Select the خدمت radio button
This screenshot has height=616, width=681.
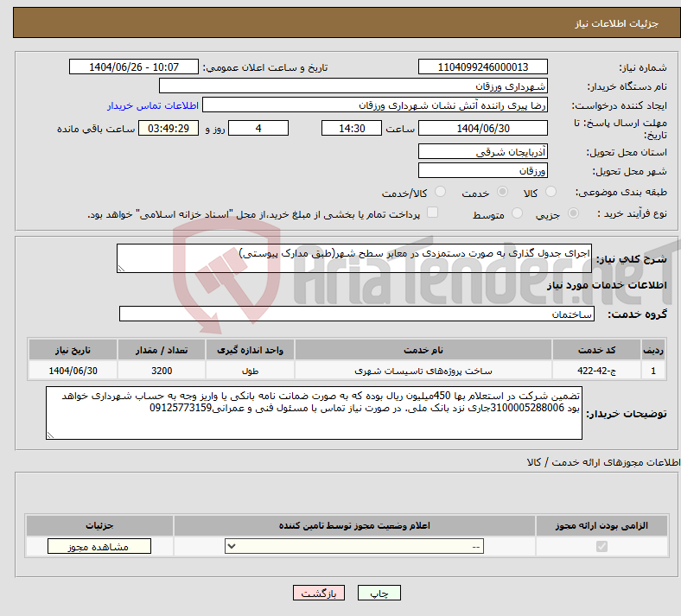point(502,192)
